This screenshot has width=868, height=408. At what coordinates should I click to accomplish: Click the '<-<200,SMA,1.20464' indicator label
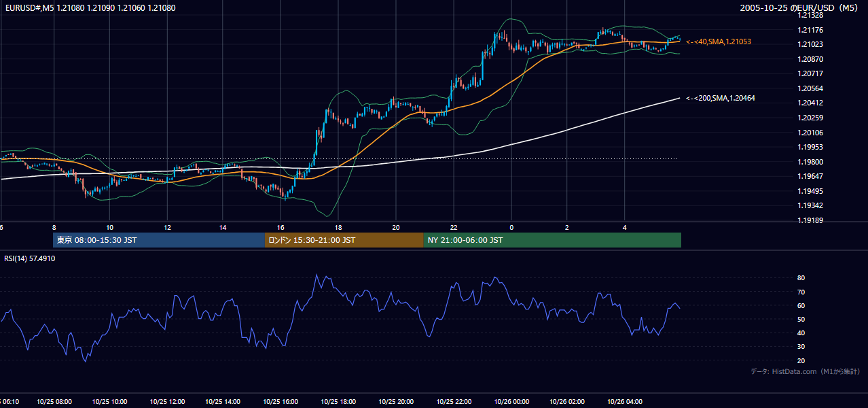click(x=720, y=98)
